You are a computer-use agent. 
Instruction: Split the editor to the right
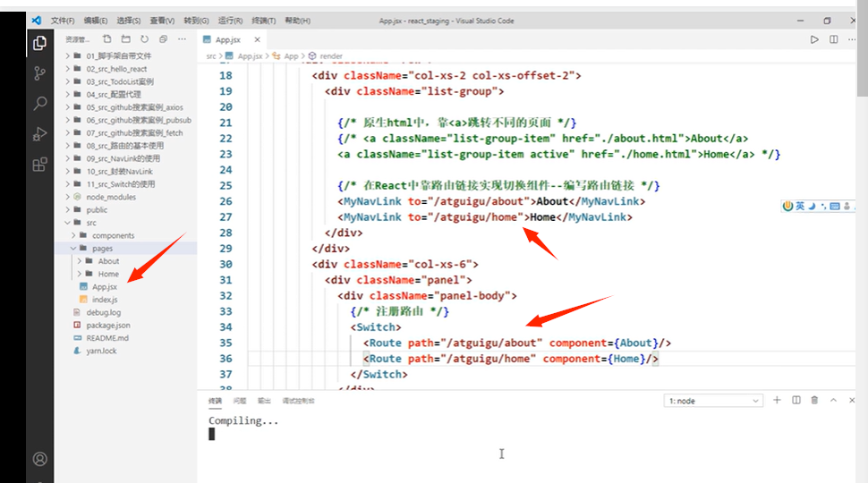click(x=834, y=39)
